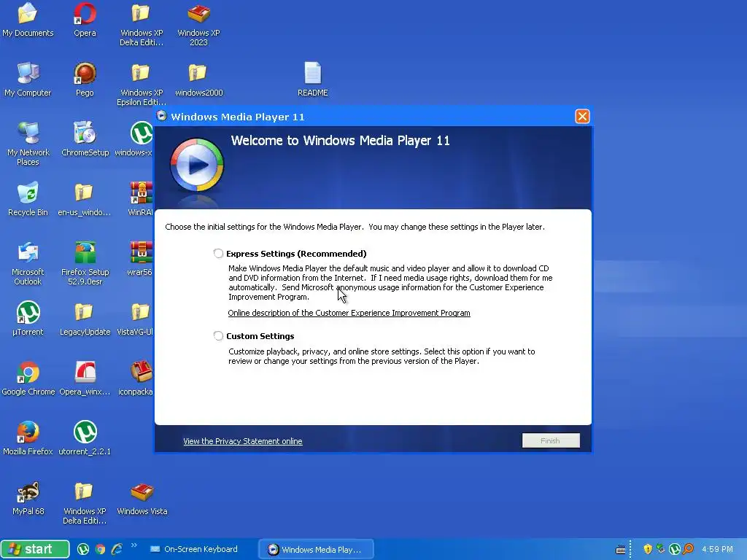This screenshot has height=560, width=747.
Task: Select Firefox Setup 52.9.0esr icon
Action: point(85,263)
